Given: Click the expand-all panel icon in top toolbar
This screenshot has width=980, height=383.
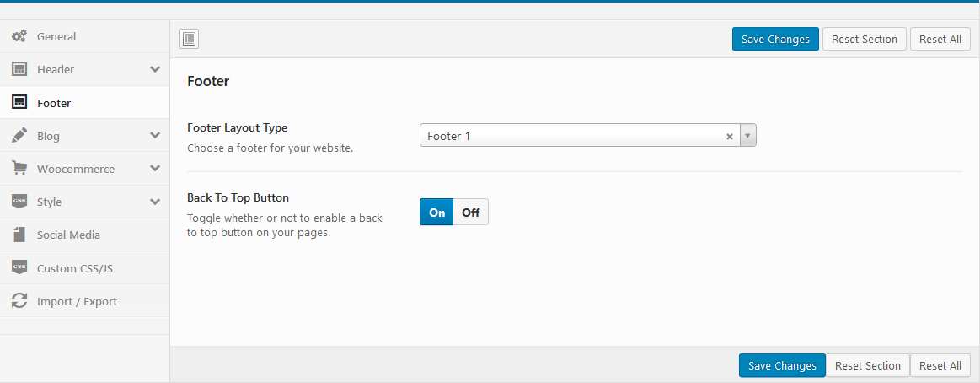Looking at the screenshot, I should coord(190,39).
